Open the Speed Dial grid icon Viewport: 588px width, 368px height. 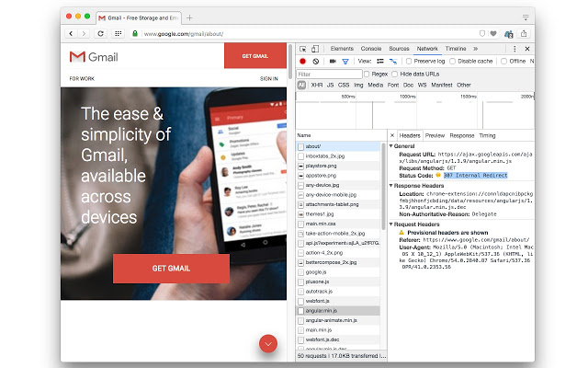click(x=119, y=33)
